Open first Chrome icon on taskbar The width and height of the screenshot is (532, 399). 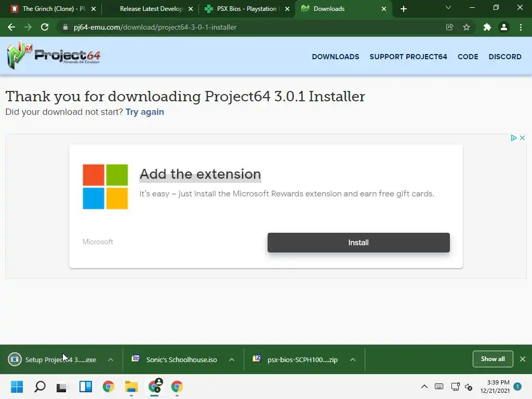[x=109, y=387]
